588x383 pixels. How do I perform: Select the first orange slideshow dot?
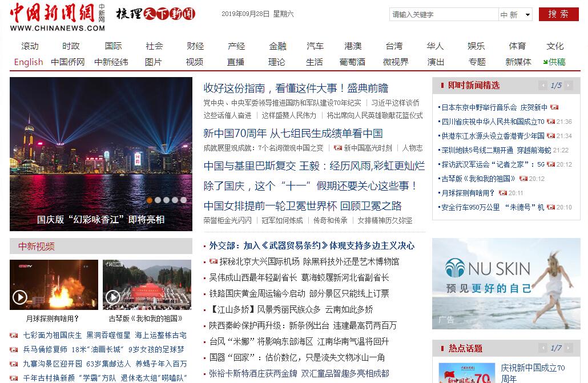[x=149, y=200]
